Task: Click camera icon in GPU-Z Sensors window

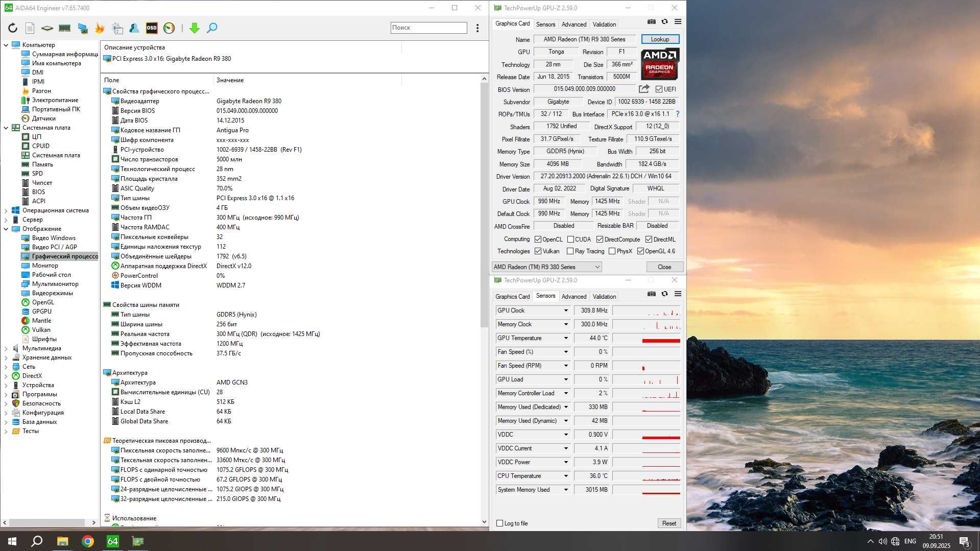Action: (x=651, y=294)
